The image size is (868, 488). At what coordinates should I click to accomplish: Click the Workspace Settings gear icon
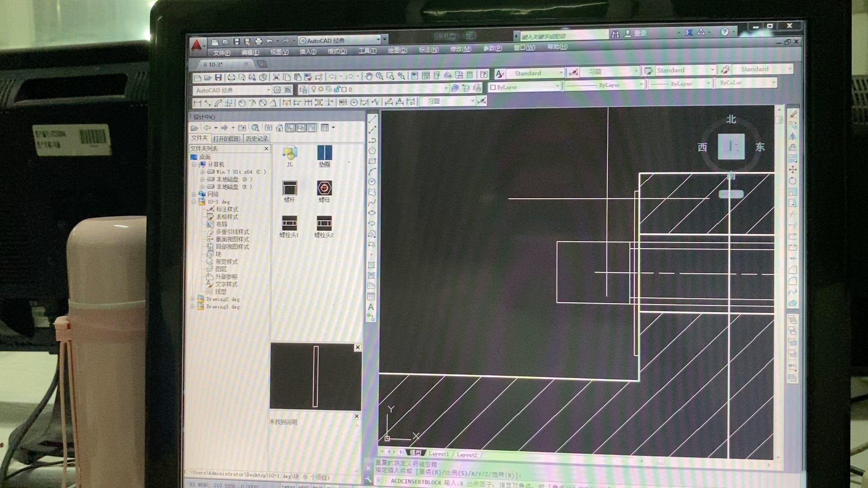(x=277, y=90)
